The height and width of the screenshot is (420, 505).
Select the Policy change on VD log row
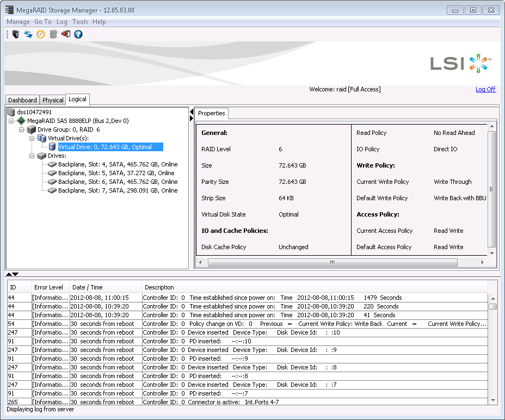click(x=248, y=324)
